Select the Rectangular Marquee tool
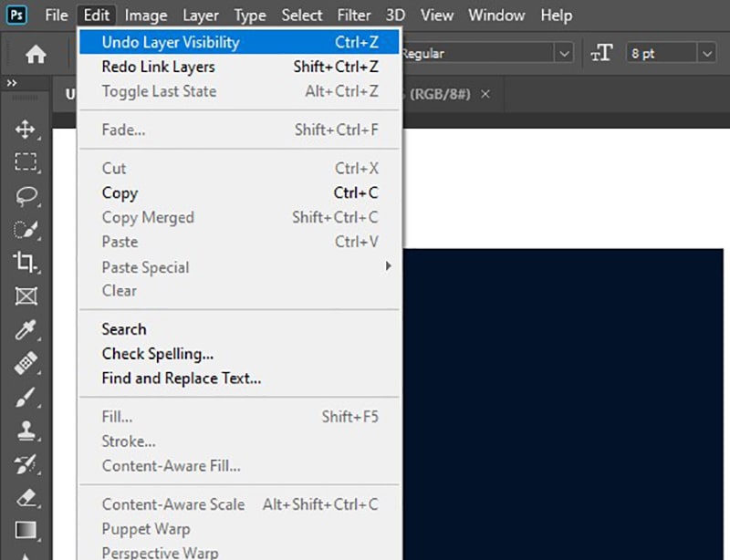Image resolution: width=730 pixels, height=560 pixels. (x=25, y=162)
